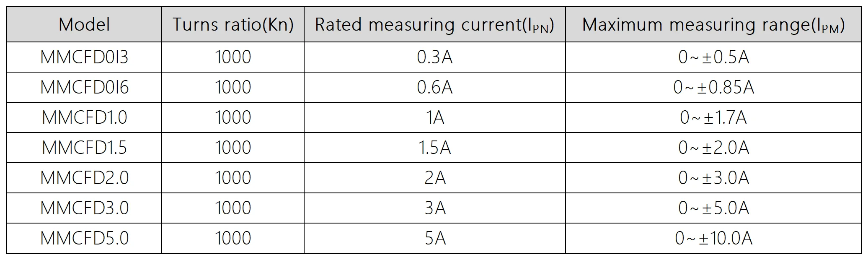Select the 0~±0.5A range cell

(713, 57)
